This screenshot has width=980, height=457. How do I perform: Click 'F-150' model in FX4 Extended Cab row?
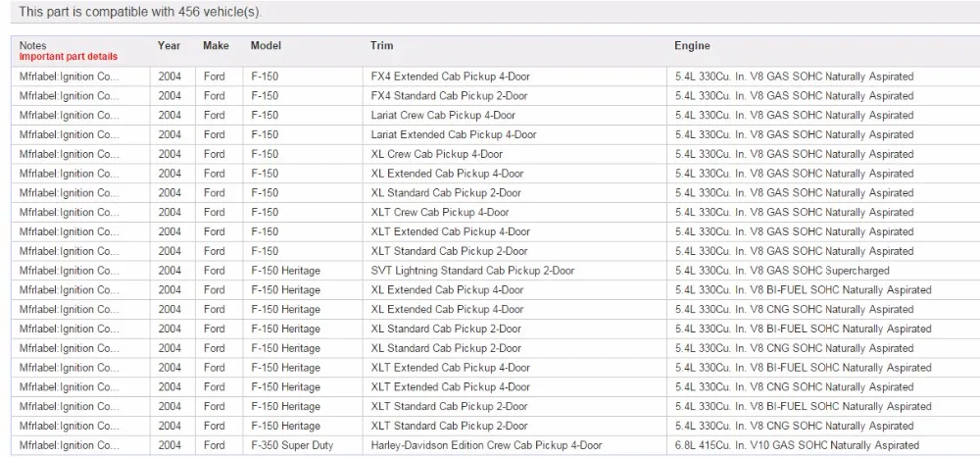click(265, 76)
